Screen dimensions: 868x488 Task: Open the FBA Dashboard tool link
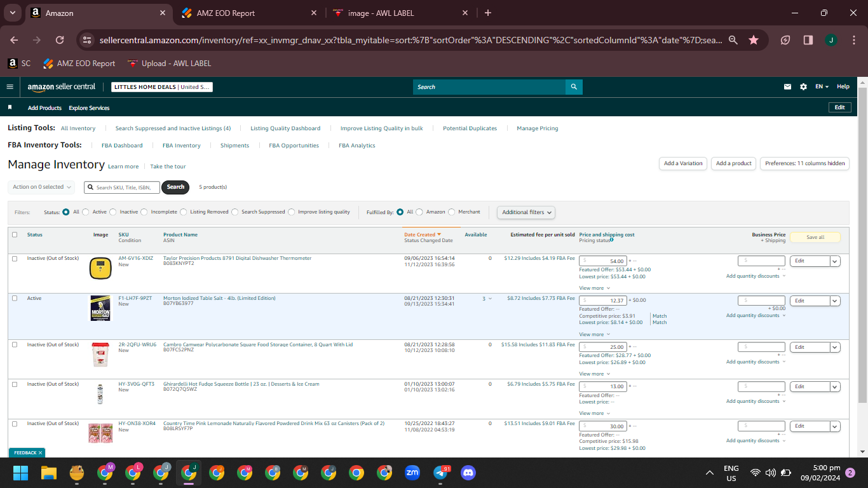tap(122, 146)
